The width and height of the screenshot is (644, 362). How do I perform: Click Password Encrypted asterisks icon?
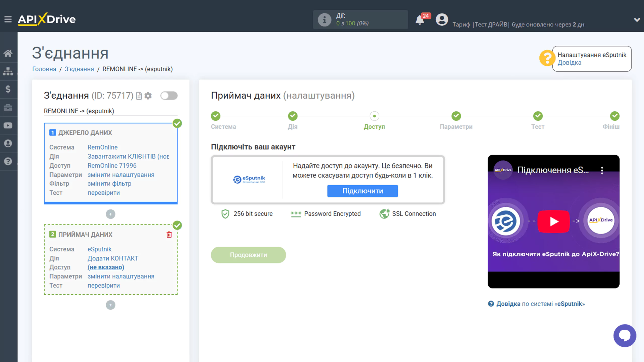(x=296, y=214)
